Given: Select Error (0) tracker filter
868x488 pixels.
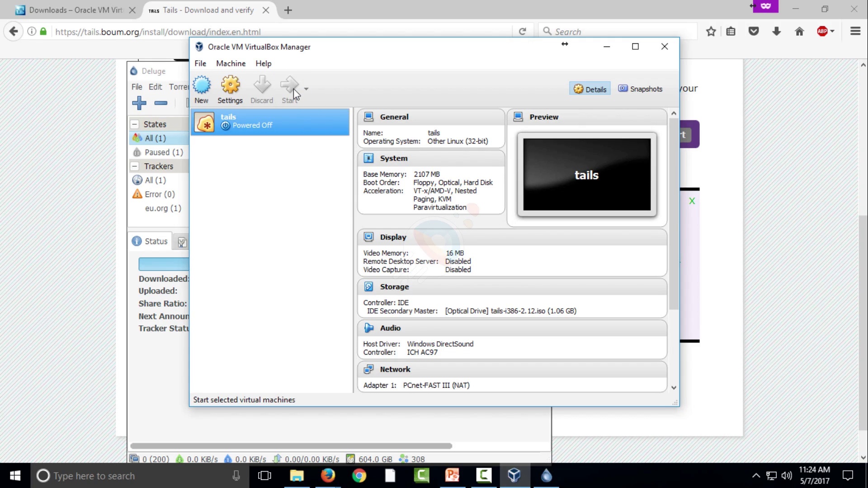Looking at the screenshot, I should pyautogui.click(x=159, y=194).
